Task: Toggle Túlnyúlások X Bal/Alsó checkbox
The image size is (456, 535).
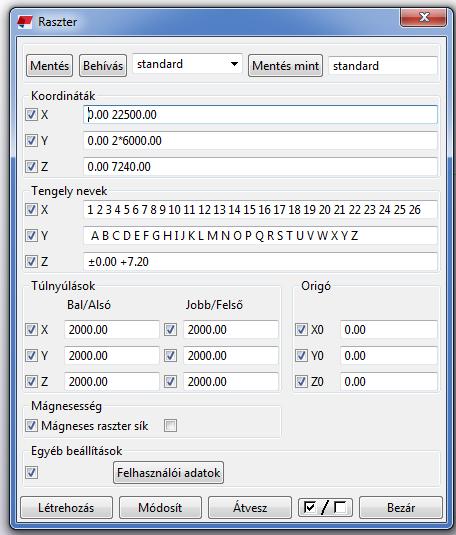Action: [x=31, y=330]
